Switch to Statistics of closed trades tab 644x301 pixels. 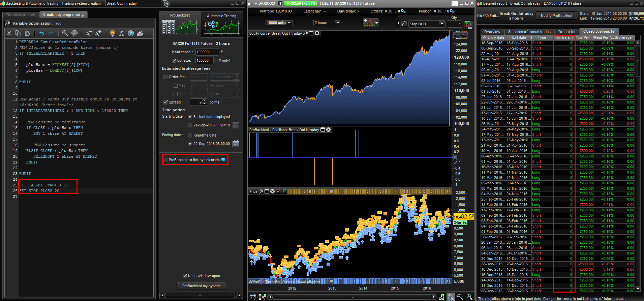click(529, 32)
